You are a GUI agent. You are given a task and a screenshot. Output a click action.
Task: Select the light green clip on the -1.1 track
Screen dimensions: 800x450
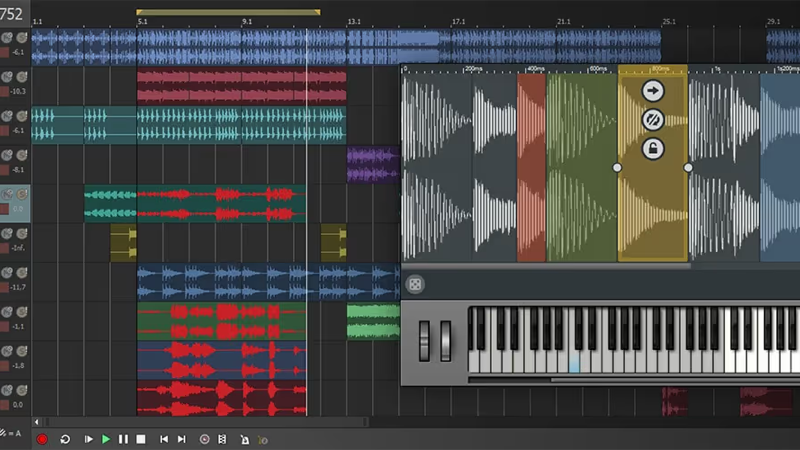pos(373,321)
